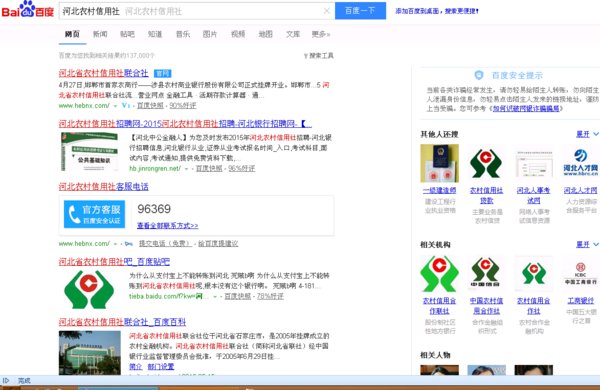Open 78%好评 rating link
600x390 pixels.
coord(270,296)
